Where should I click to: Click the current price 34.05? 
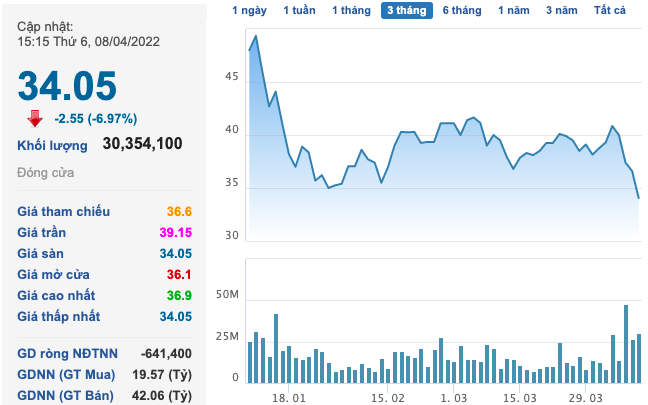[x=67, y=86]
